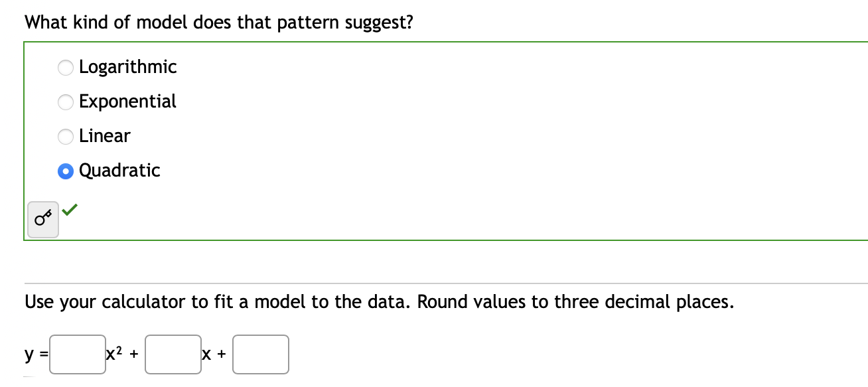Select the Exponential answer choice
Screen dimensions: 868x387
(x=65, y=102)
